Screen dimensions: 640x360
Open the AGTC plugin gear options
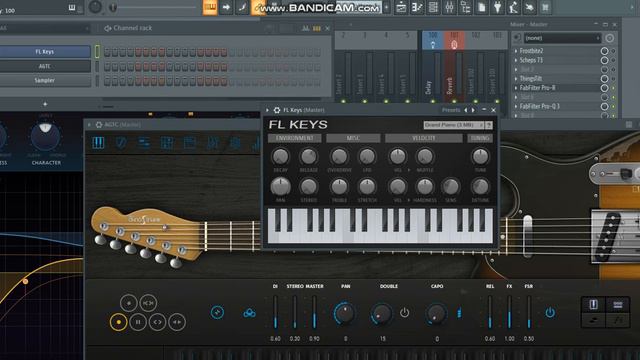pyautogui.click(x=99, y=124)
